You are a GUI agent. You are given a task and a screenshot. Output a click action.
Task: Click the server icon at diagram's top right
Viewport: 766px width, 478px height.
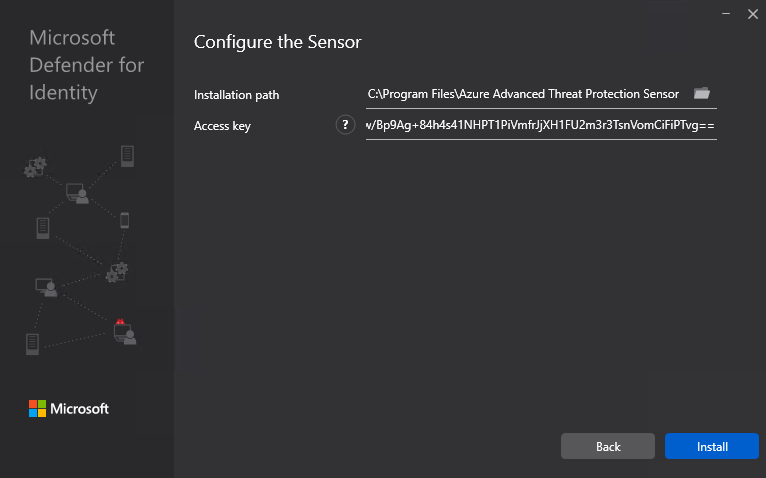[x=127, y=156]
